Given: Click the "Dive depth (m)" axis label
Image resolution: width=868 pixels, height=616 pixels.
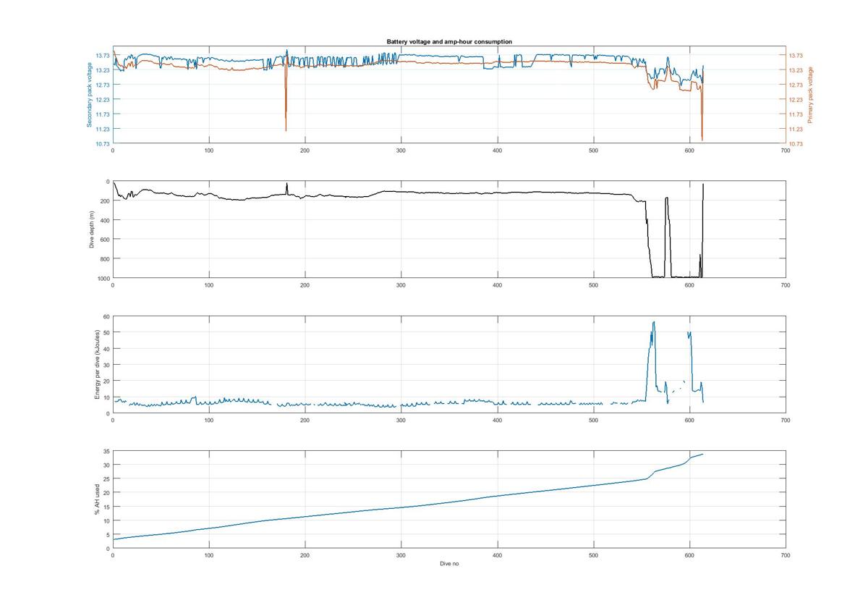Looking at the screenshot, I should [x=92, y=229].
